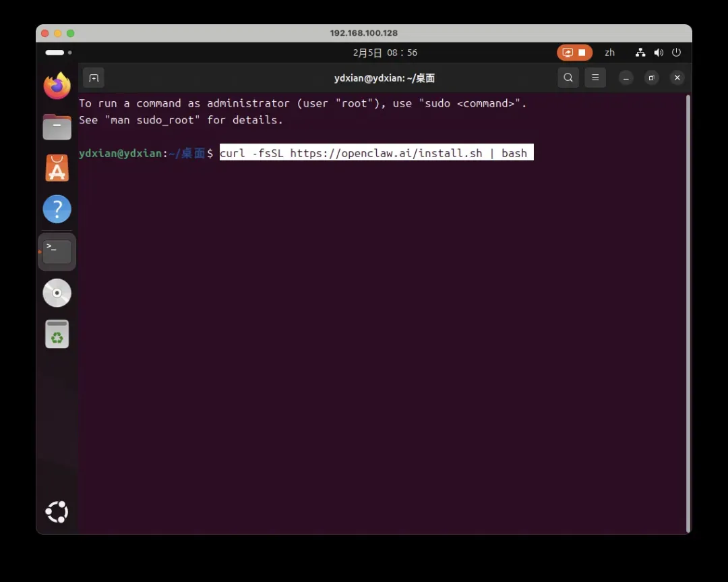Show applications with Ubuntu logo button
Viewport: 728px width, 582px height.
(57, 512)
